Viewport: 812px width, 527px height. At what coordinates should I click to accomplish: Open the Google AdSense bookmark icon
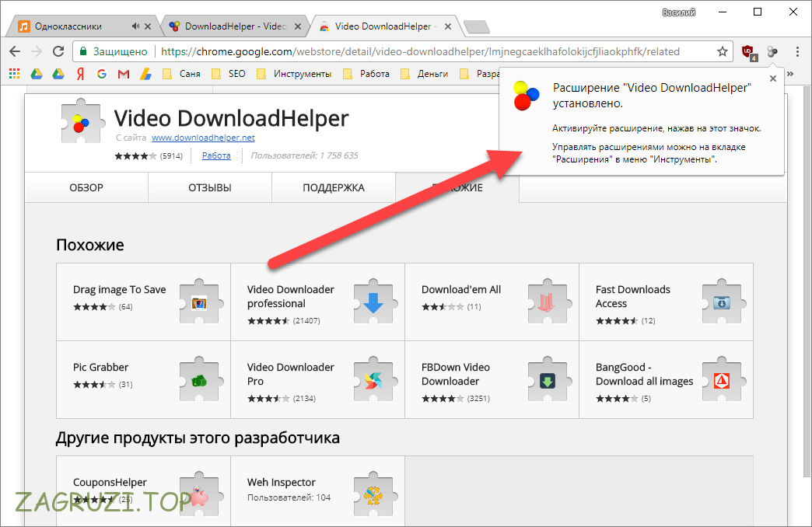pyautogui.click(x=145, y=74)
